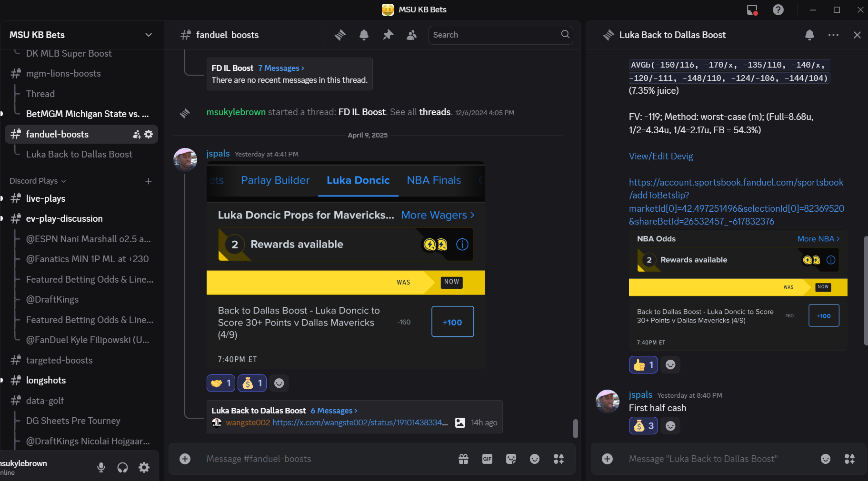The width and height of the screenshot is (868, 481).
Task: Open threads list in channel header
Action: click(x=340, y=35)
